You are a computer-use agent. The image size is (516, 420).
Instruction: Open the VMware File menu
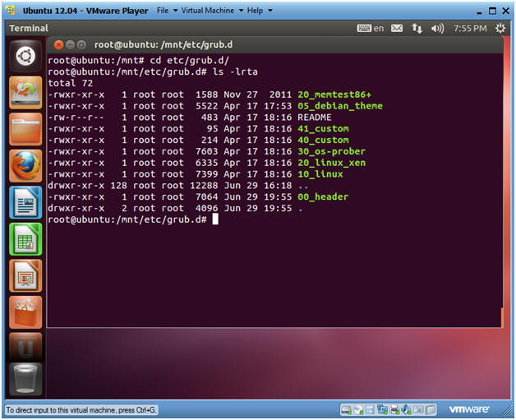(x=163, y=11)
